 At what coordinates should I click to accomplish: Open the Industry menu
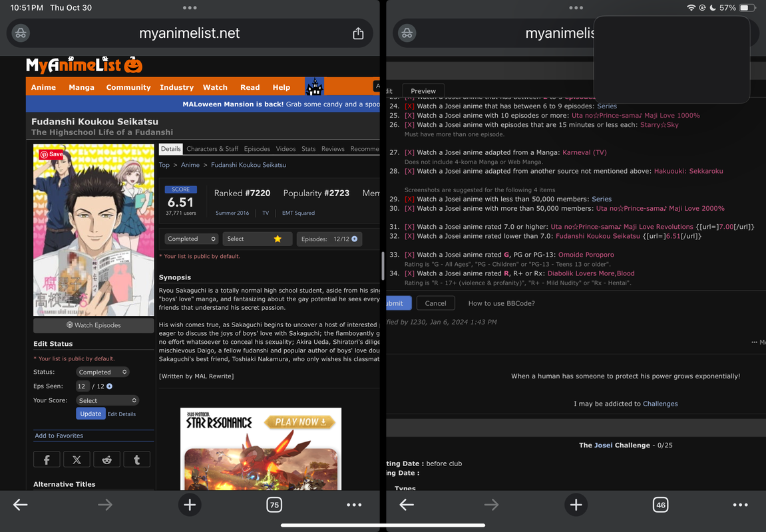click(177, 87)
